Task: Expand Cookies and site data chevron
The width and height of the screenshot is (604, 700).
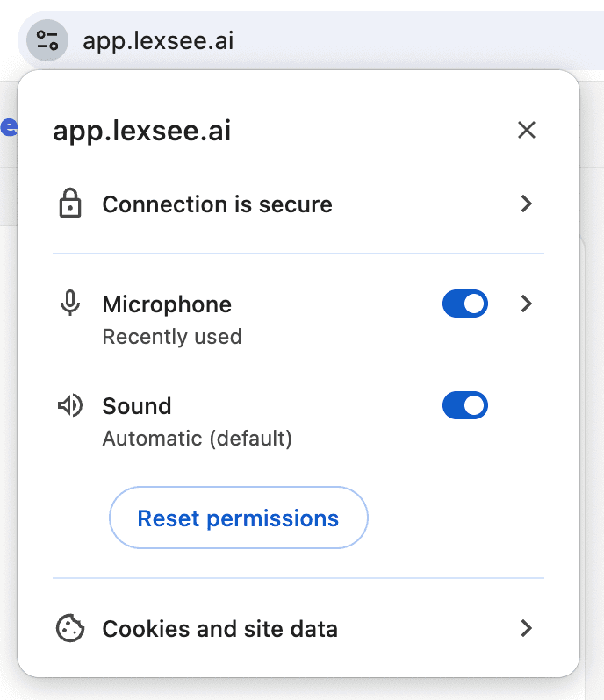Action: [527, 628]
